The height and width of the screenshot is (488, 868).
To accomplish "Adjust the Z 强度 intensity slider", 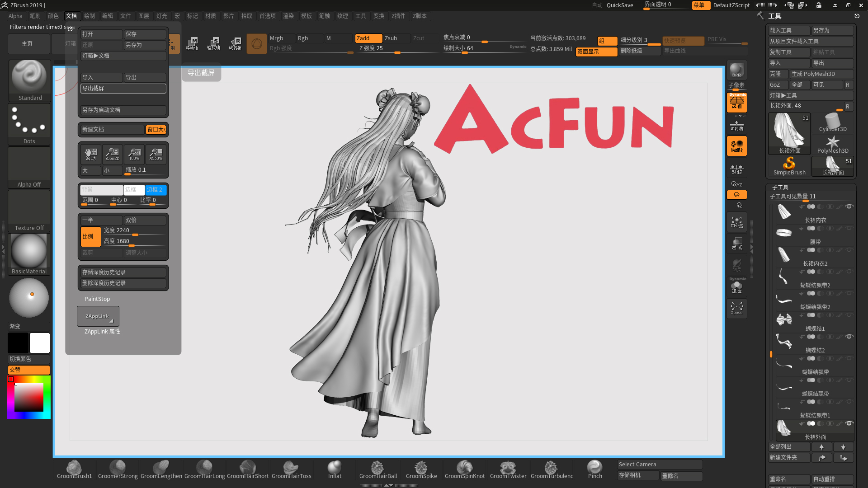I will pos(398,49).
